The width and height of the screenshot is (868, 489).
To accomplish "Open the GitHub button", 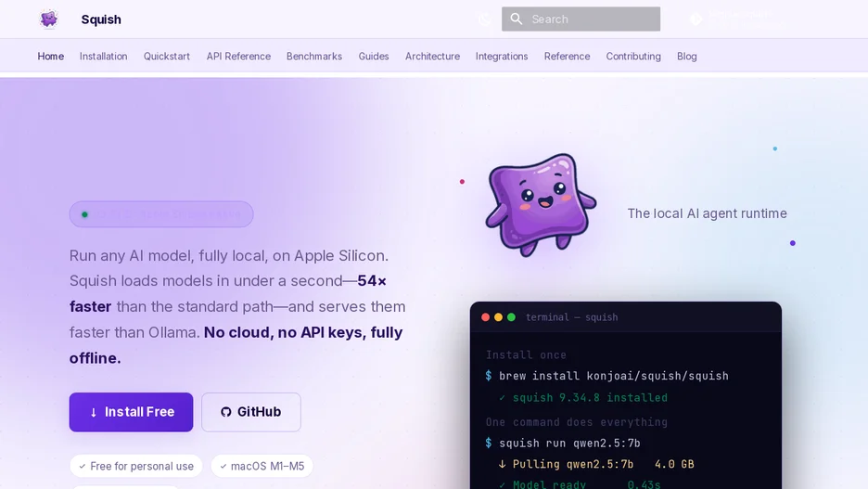I will click(251, 412).
